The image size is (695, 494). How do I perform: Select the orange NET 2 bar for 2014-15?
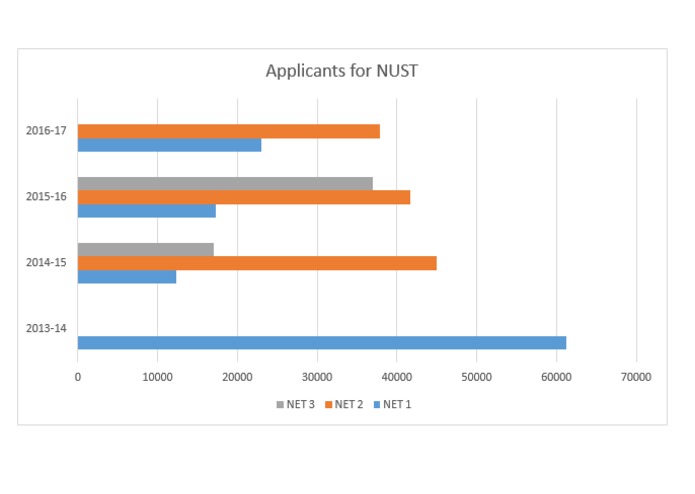click(x=257, y=263)
